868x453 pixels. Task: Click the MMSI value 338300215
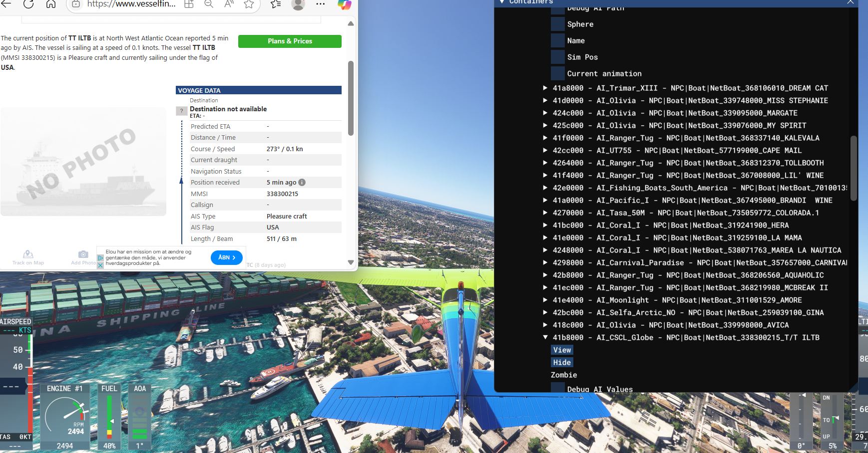click(282, 194)
